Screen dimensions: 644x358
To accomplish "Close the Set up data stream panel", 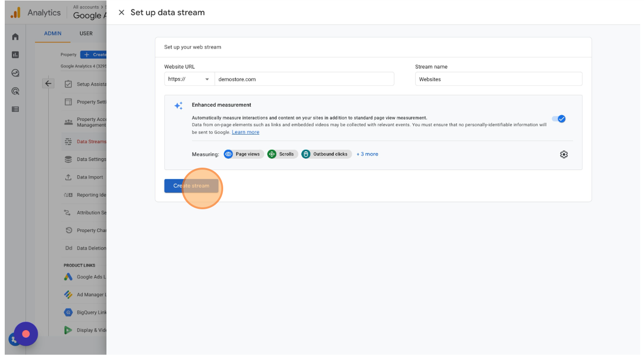I will [122, 13].
